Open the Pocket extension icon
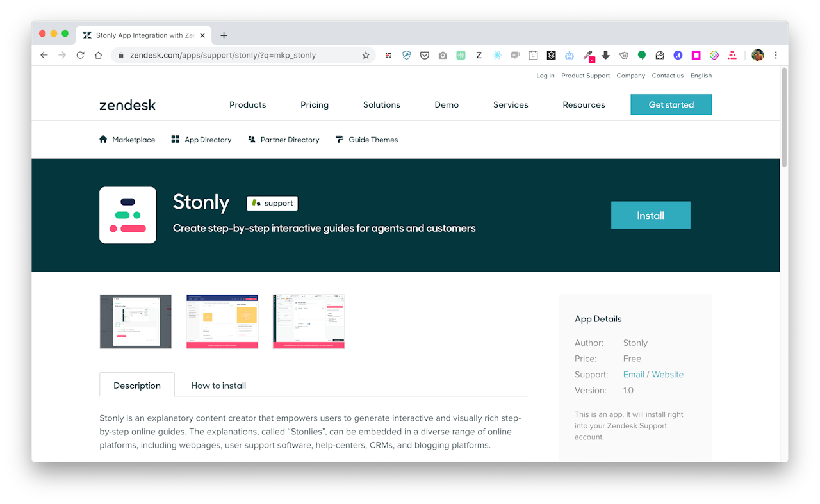Screen dimensions: 820x504 [x=425, y=55]
